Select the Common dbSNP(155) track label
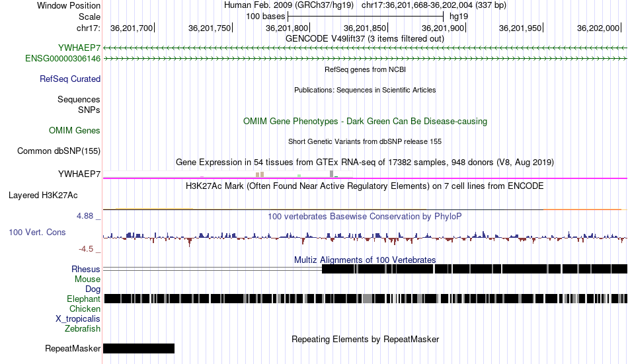Viewport: 628px width, 364px height. tap(59, 151)
